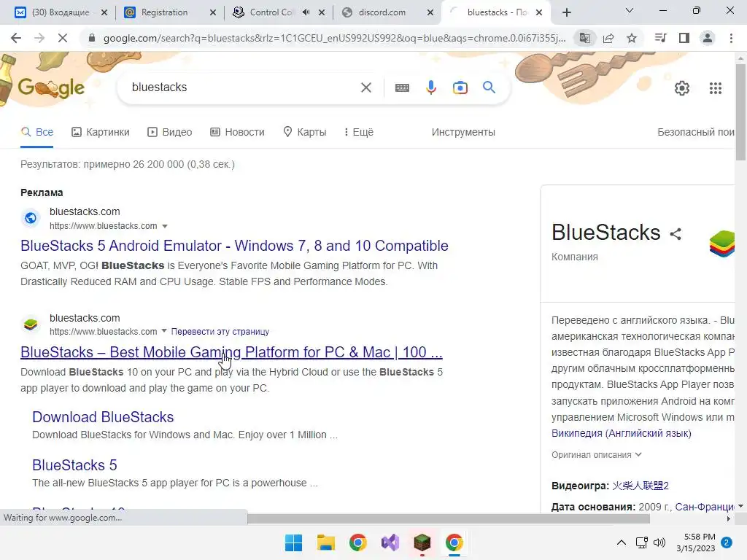Viewport: 747px width, 560px height.
Task: Open the Chrome translate page icon
Action: (584, 38)
